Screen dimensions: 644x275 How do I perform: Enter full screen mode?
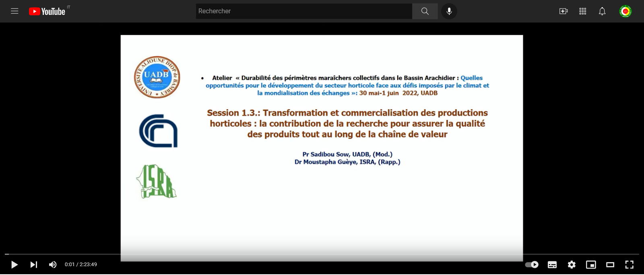630,265
